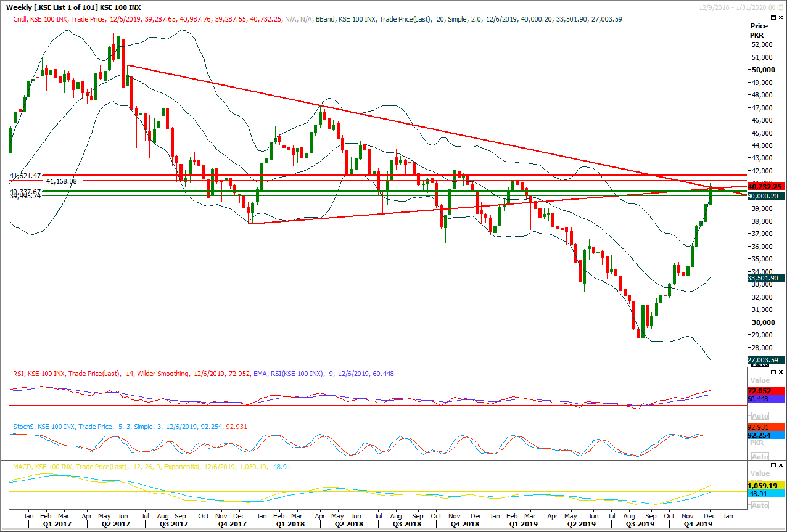Click the Price PKR axis title
This screenshot has width=787, height=532.
pos(759,31)
